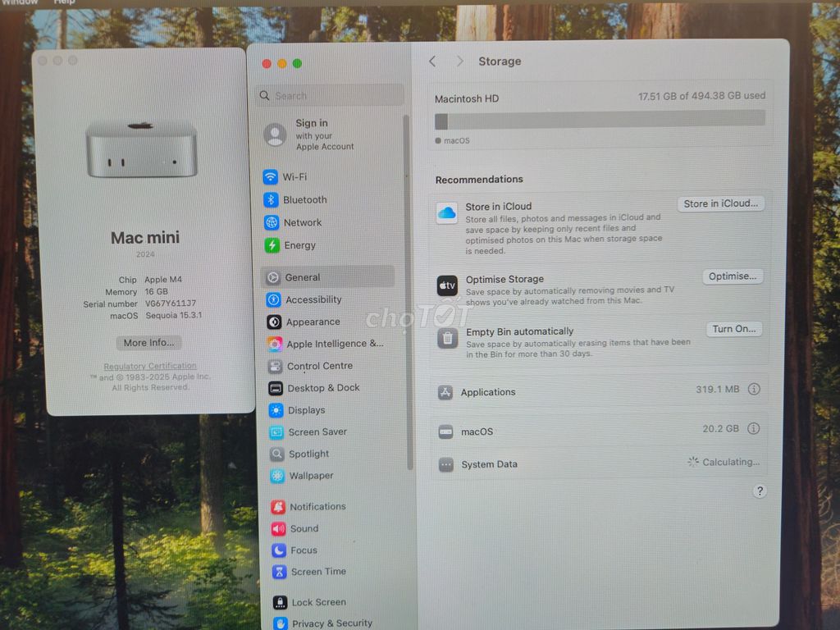Click the '16 GB' memory value
This screenshot has width=840, height=630.
(156, 291)
